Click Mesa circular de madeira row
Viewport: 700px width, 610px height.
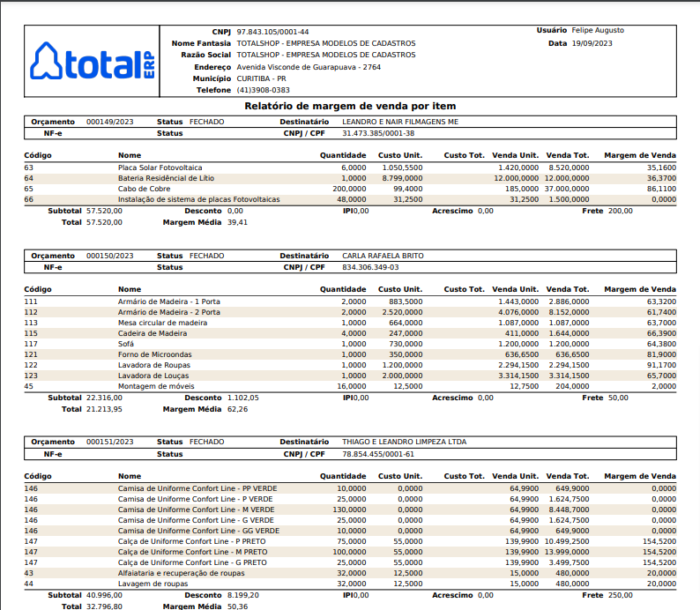coord(350,324)
